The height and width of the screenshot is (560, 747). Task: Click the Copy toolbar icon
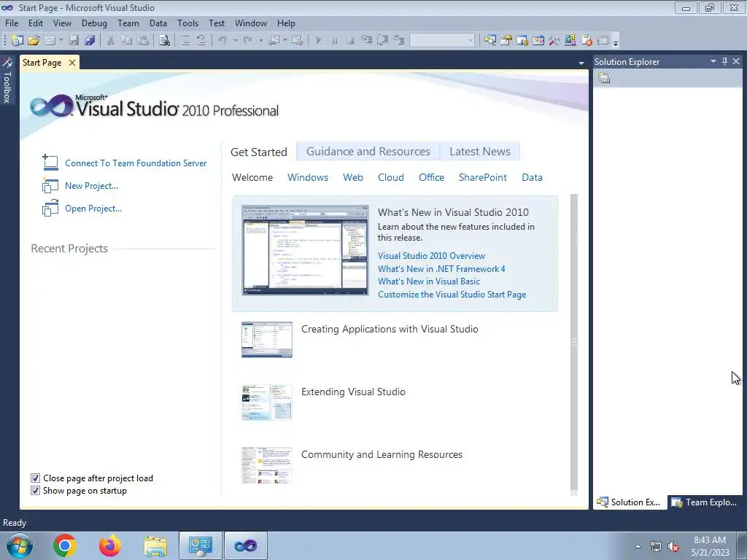pyautogui.click(x=126, y=41)
